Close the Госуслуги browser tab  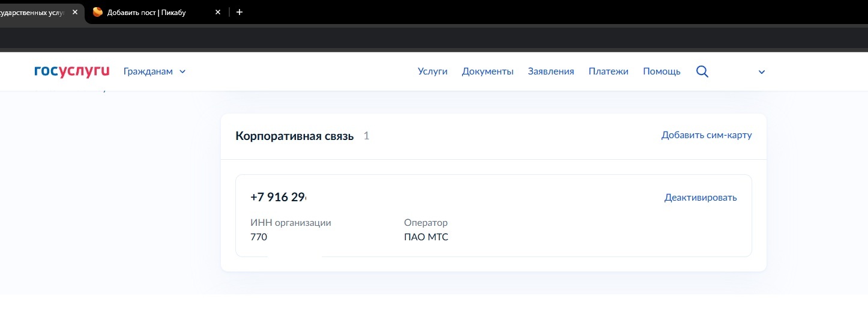(x=75, y=12)
